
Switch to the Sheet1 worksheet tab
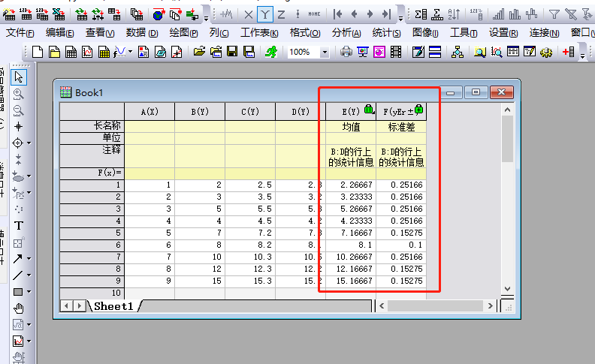click(113, 306)
